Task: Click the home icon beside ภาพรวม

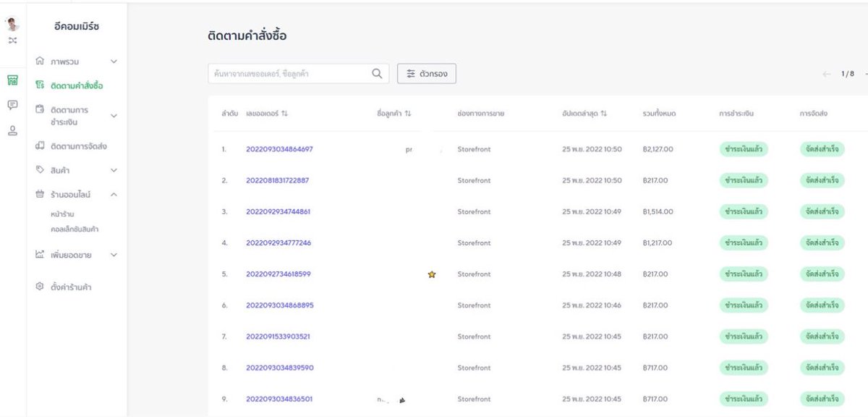Action: [40, 62]
